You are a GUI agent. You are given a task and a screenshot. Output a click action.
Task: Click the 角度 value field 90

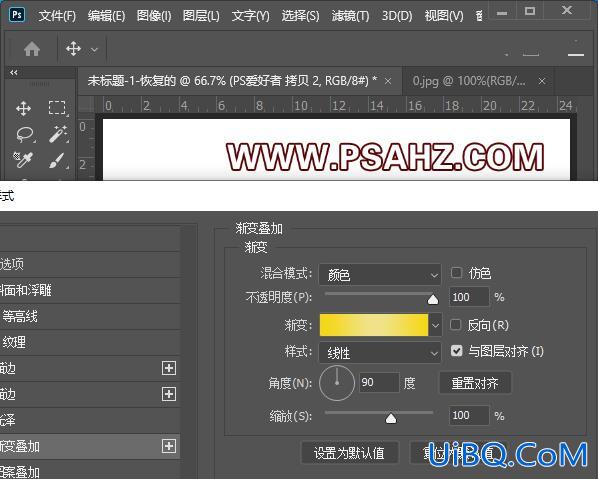pyautogui.click(x=379, y=383)
